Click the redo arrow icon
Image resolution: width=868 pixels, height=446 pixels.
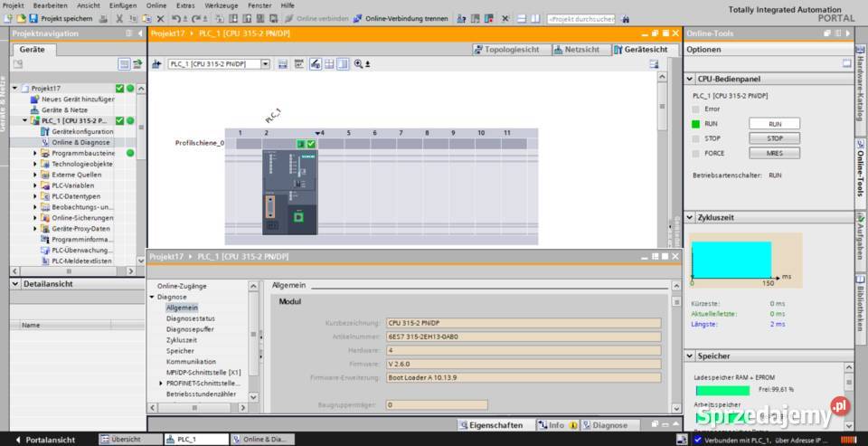pos(198,18)
